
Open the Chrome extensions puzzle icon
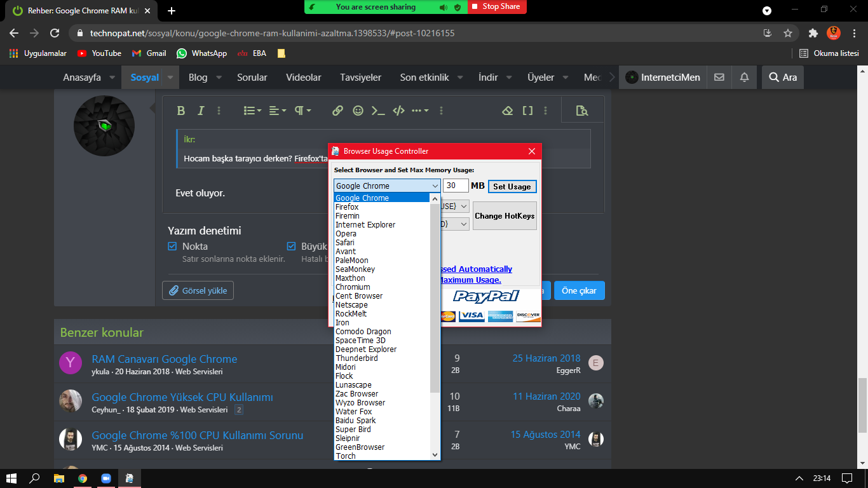[x=813, y=33]
